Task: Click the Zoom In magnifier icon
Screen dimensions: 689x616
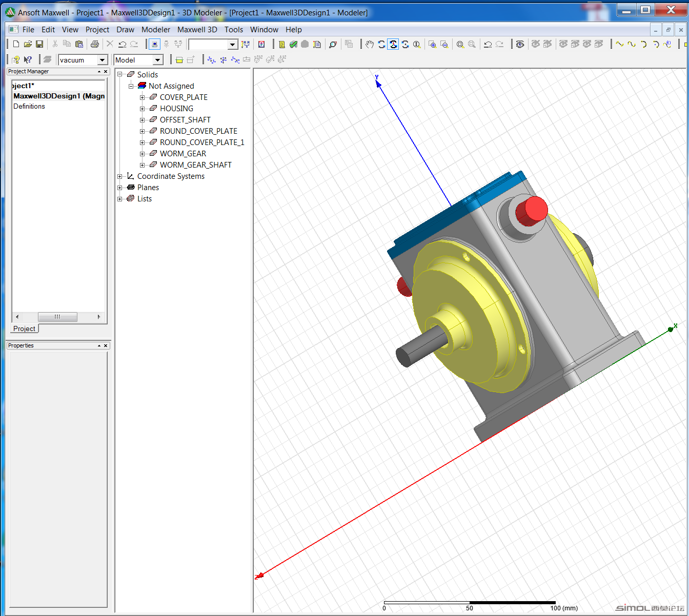Action: 432,45
